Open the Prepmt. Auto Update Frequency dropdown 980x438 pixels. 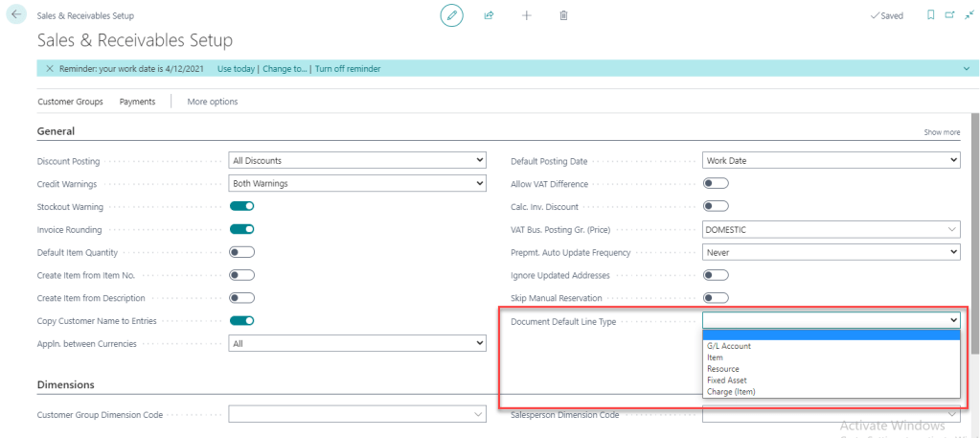[x=831, y=252]
